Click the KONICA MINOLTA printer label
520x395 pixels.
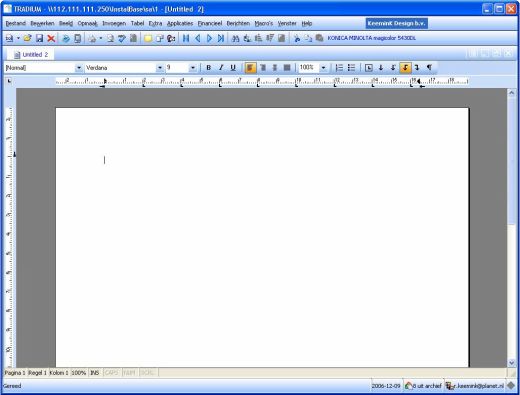371,38
